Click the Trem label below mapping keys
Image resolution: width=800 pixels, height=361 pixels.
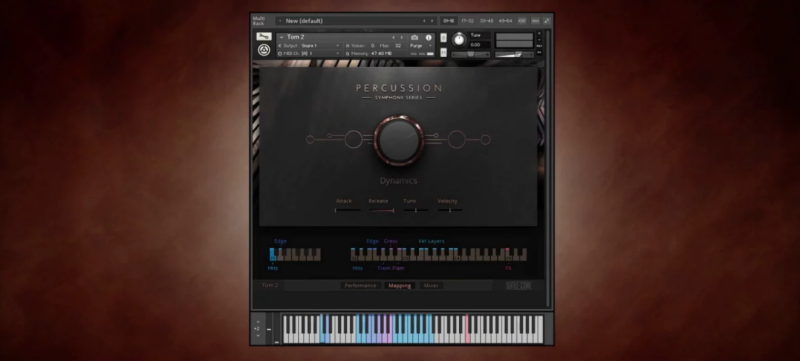pyautogui.click(x=383, y=268)
